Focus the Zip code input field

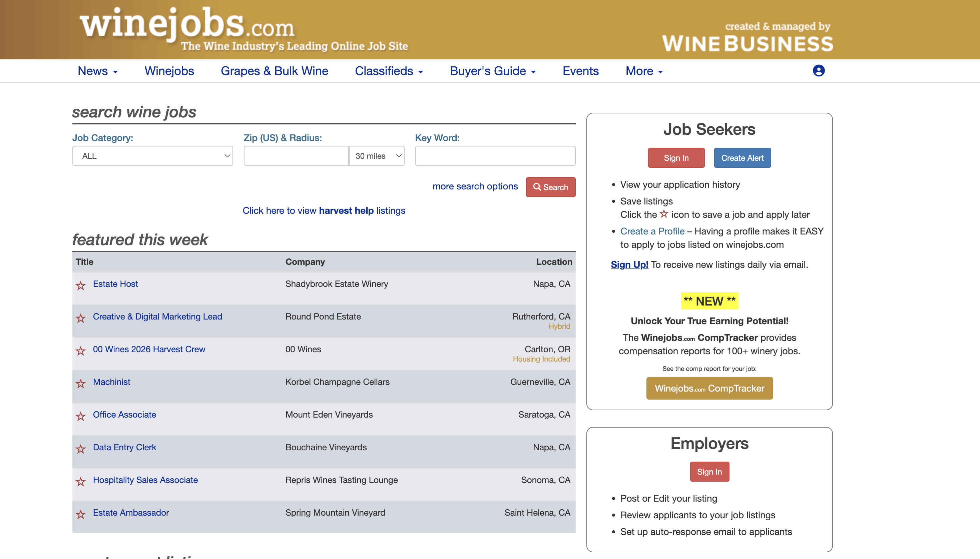coord(296,156)
